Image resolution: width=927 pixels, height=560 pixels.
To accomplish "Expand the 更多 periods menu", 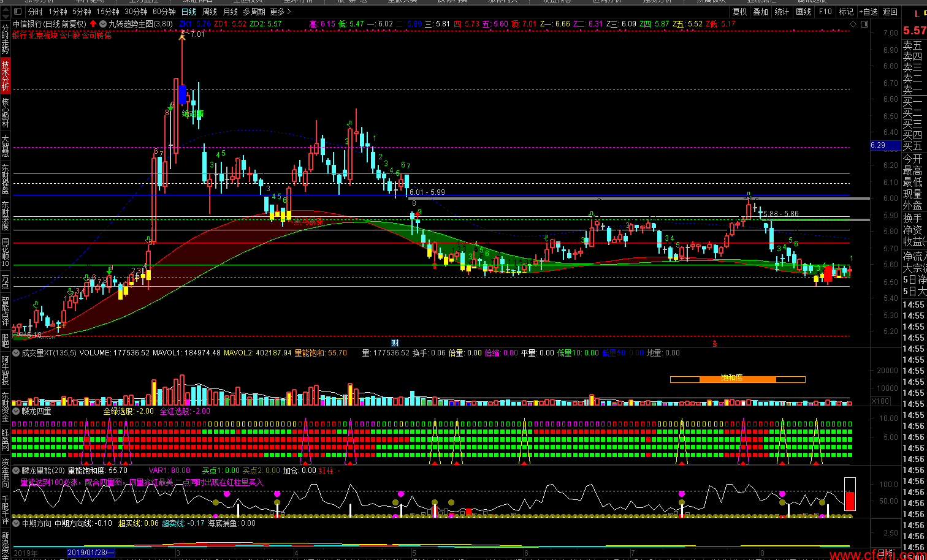I will (x=280, y=12).
